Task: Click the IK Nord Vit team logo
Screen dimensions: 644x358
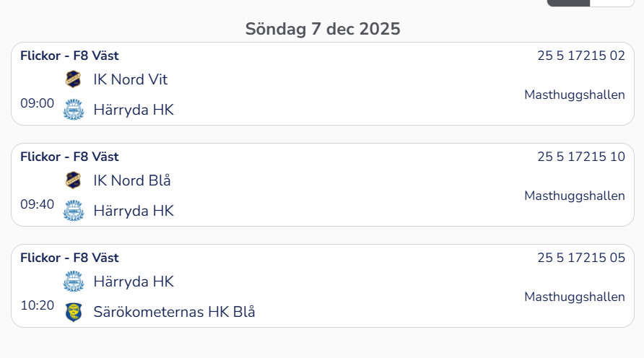Action: pyautogui.click(x=74, y=79)
